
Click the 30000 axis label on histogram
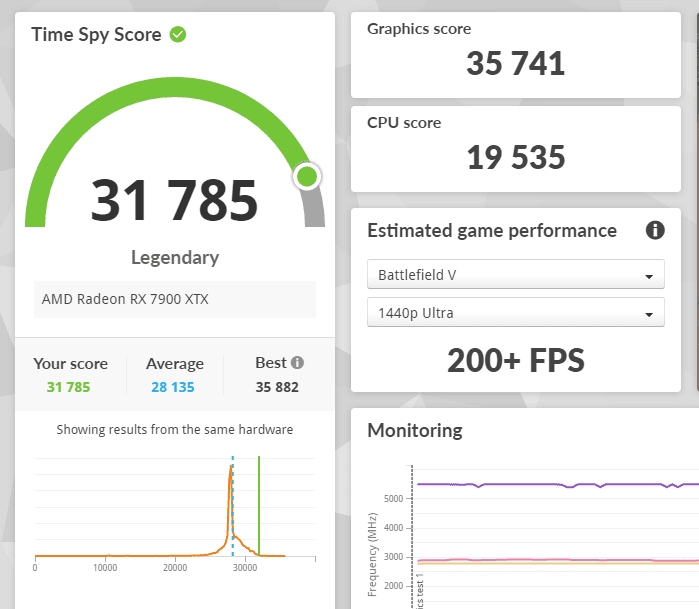point(245,568)
